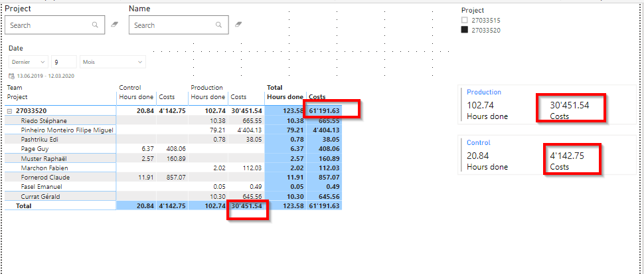Viewport: 644px width, 274px height.
Task: Collapse the 27033520 project row
Action: 10,111
